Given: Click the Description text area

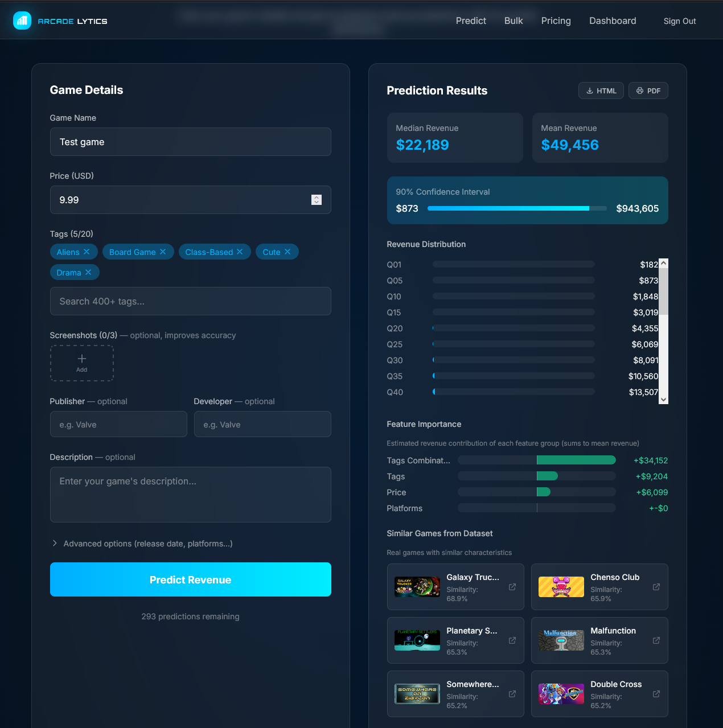Looking at the screenshot, I should point(191,495).
